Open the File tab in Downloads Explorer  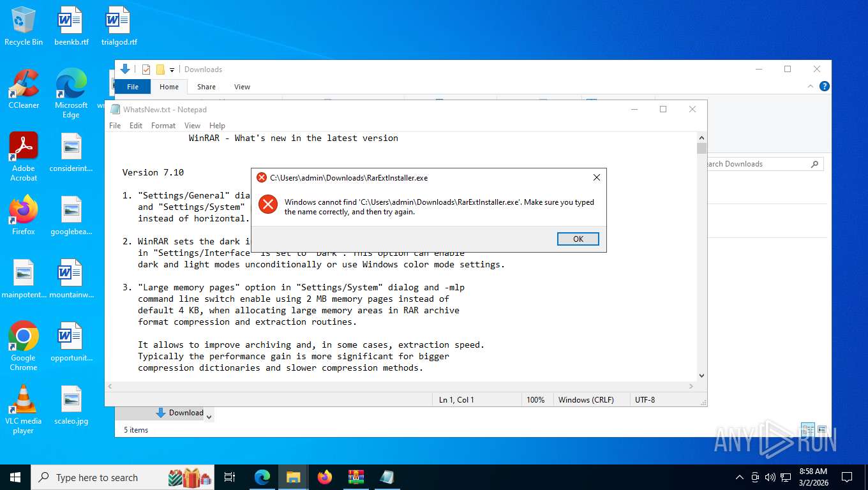[133, 87]
